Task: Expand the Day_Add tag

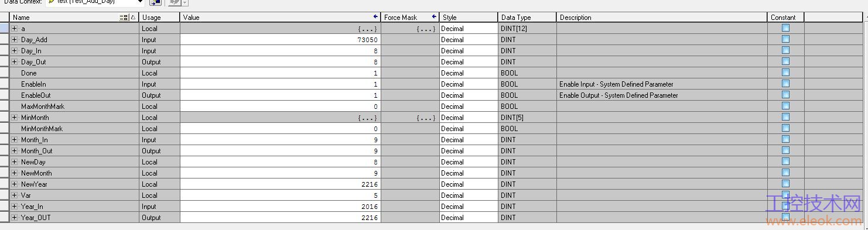Action: 15,39
